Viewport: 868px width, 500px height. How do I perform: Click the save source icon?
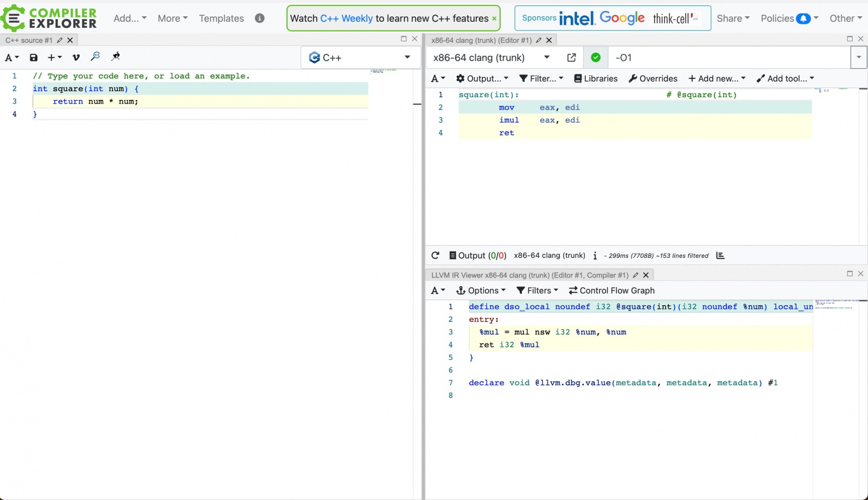click(34, 58)
